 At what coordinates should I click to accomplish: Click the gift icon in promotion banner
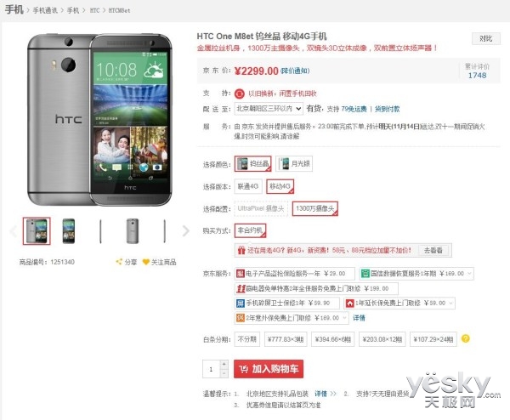241,250
